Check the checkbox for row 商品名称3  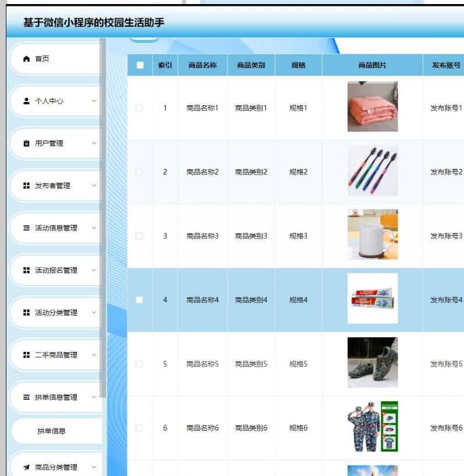click(139, 236)
